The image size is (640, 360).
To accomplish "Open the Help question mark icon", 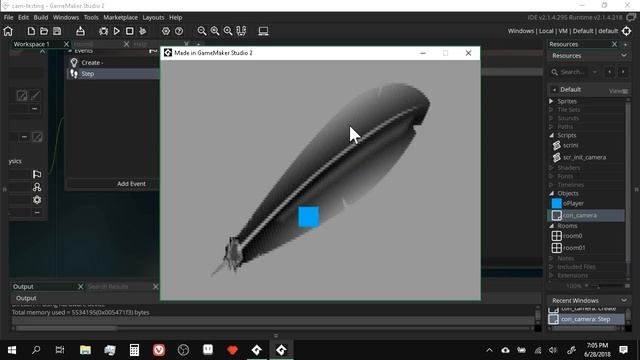I will pyautogui.click(x=179, y=31).
